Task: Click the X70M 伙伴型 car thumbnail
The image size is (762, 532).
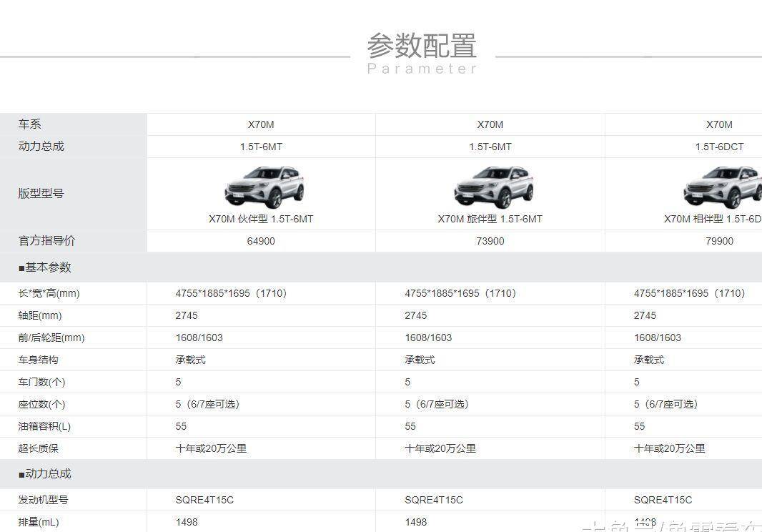Action: (261, 186)
